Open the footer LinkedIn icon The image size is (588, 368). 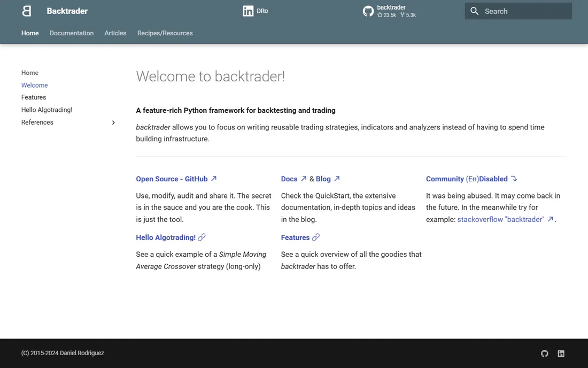[x=561, y=354]
